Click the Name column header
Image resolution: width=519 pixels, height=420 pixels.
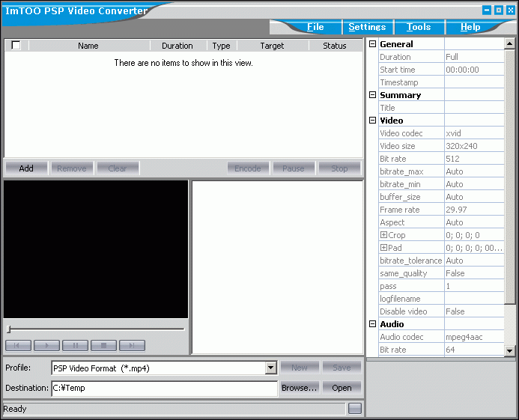88,46
